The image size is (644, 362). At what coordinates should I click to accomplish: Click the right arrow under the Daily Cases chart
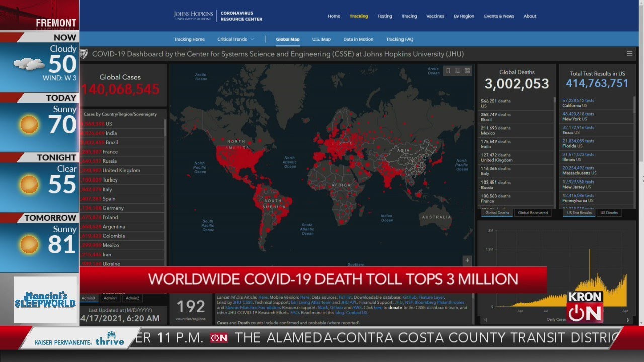click(x=628, y=320)
